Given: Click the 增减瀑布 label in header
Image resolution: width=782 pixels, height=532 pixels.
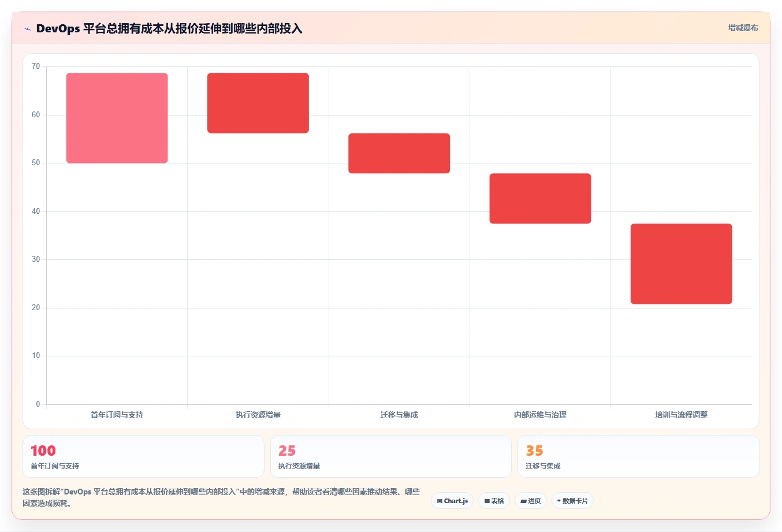Looking at the screenshot, I should click(743, 28).
